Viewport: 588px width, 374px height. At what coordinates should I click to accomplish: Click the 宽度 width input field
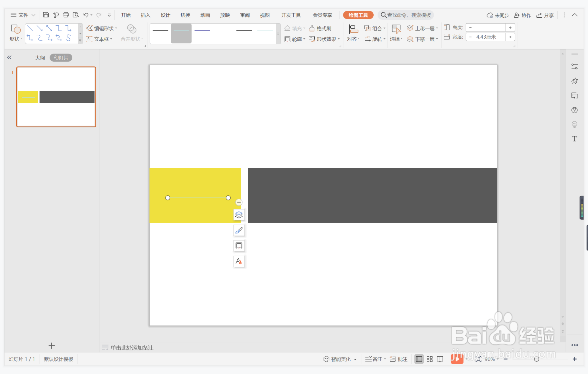pos(490,37)
